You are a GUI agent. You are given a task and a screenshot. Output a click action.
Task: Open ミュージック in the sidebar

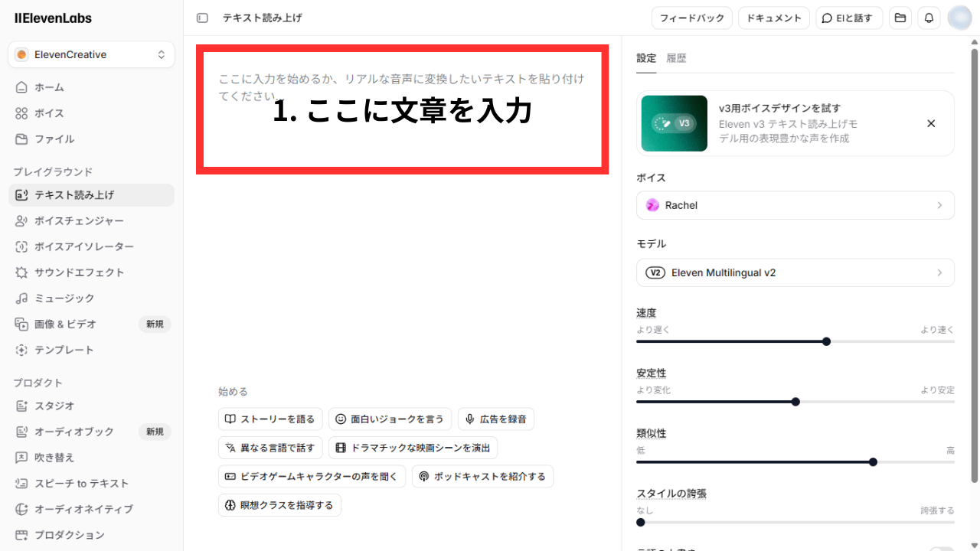coord(64,298)
